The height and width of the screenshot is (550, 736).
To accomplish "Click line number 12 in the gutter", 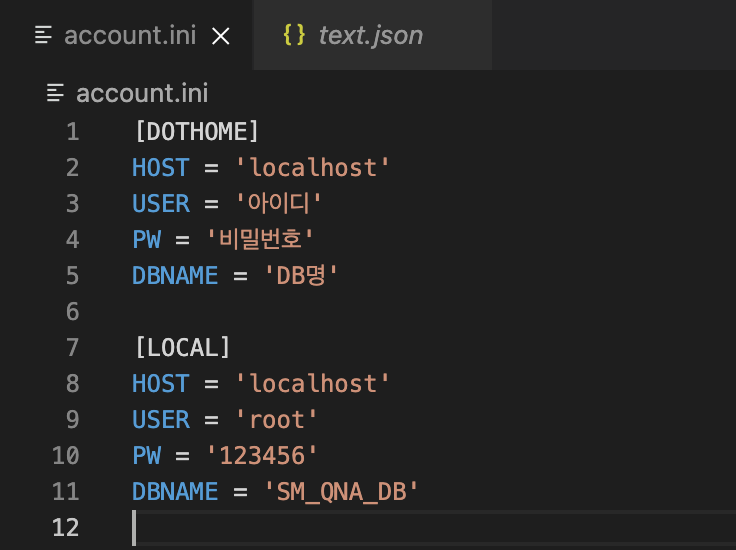I will pyautogui.click(x=66, y=527).
